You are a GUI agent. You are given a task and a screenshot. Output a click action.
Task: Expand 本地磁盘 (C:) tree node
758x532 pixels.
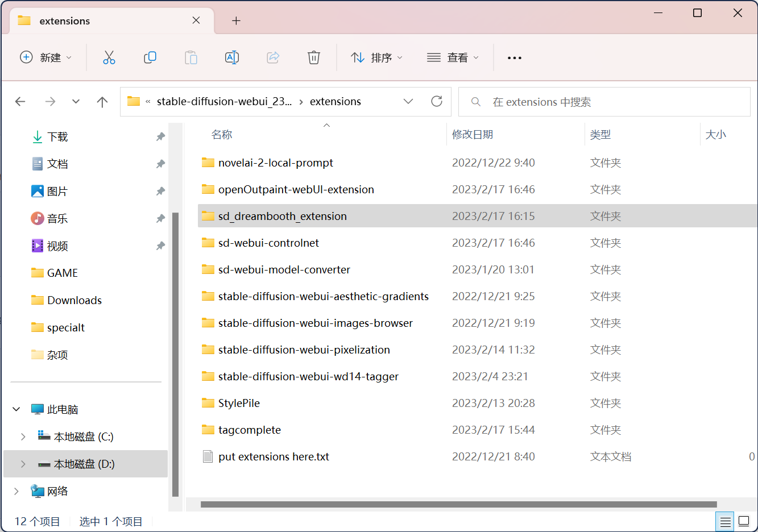[23, 437]
